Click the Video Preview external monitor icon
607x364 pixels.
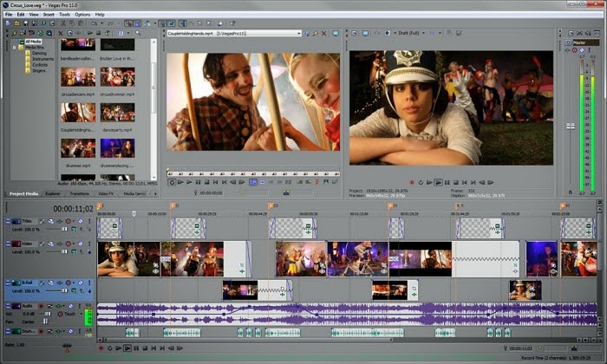[365, 33]
